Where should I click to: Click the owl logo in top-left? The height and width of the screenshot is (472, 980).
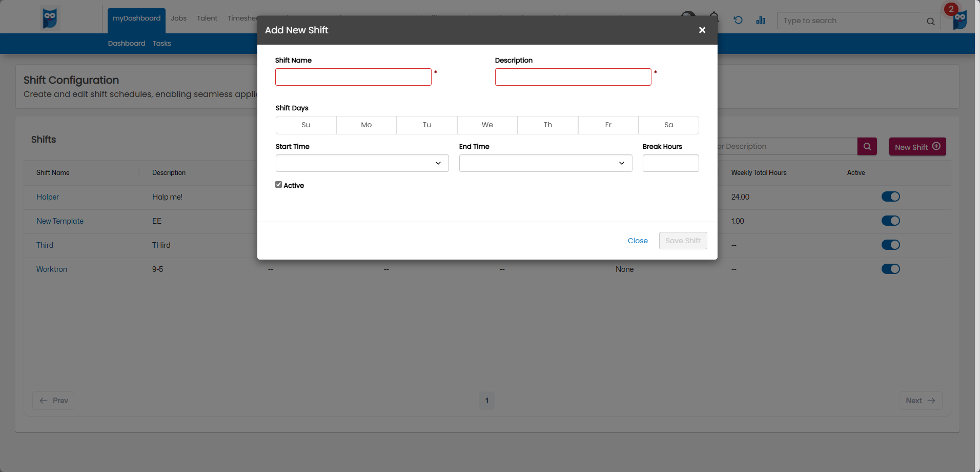click(50, 18)
